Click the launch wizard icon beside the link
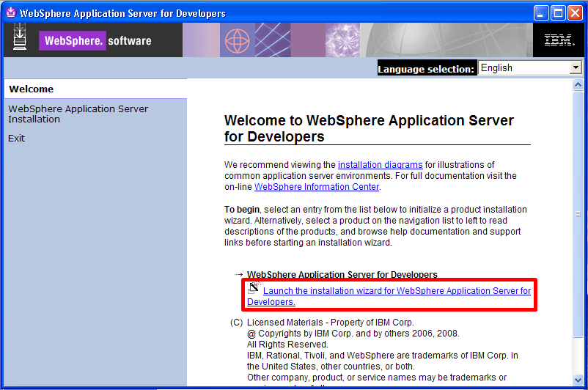The image size is (588, 390). (x=254, y=288)
